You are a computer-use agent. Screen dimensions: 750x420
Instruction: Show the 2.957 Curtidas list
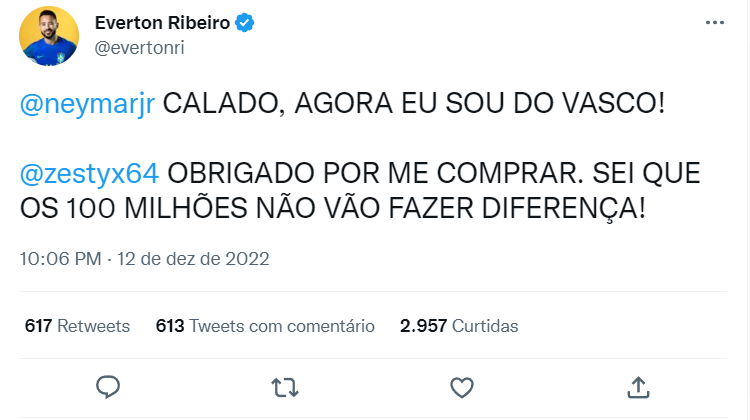point(459,326)
